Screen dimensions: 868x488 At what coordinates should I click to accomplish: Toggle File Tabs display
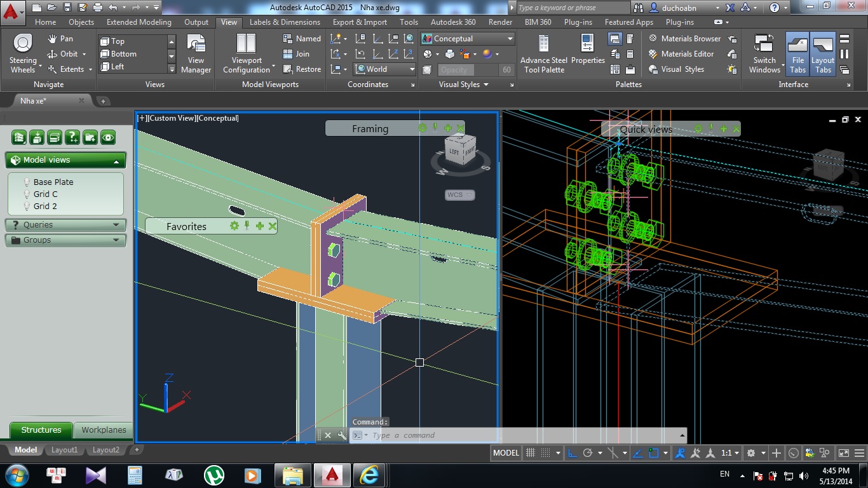[x=797, y=55]
